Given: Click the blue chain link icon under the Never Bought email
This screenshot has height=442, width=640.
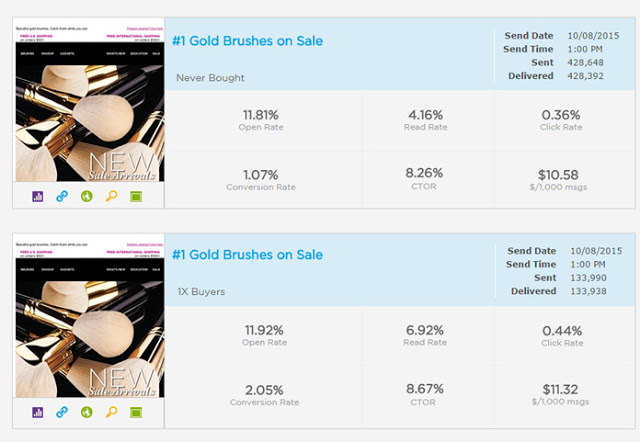Looking at the screenshot, I should (x=62, y=194).
